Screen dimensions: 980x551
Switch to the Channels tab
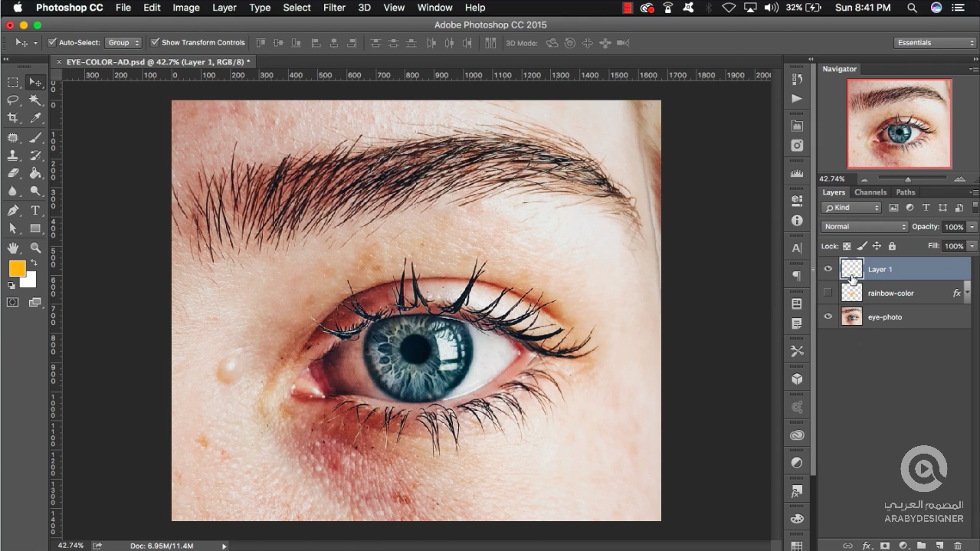point(870,192)
